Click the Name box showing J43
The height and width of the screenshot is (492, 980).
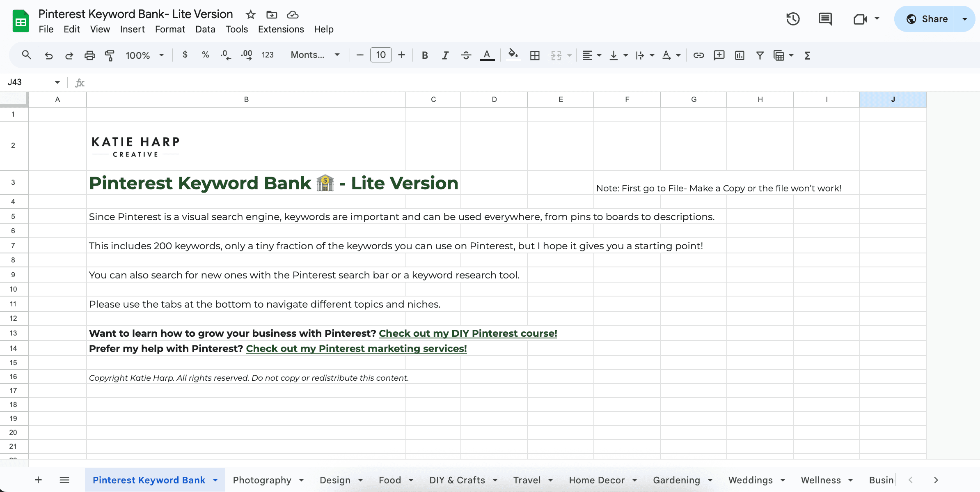coord(34,82)
